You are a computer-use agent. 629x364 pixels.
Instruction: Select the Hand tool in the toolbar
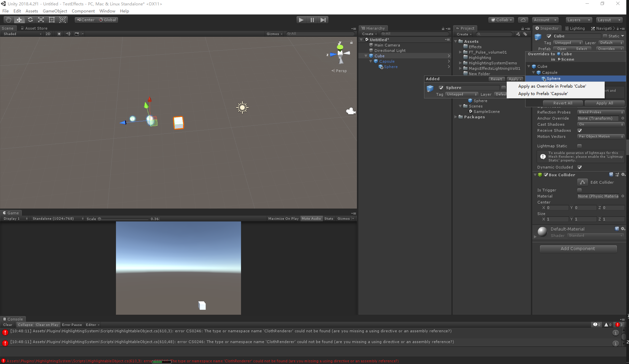[8, 20]
